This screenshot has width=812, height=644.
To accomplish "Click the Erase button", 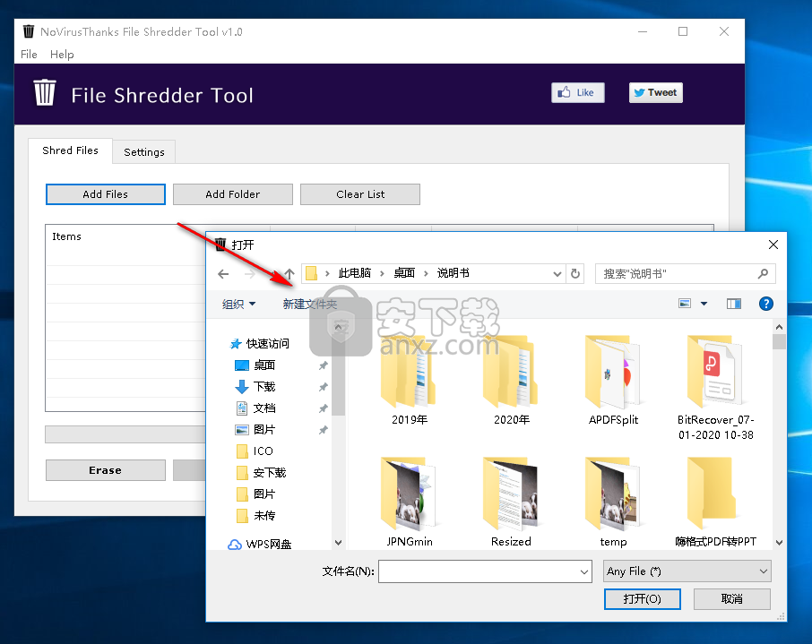I will (106, 470).
